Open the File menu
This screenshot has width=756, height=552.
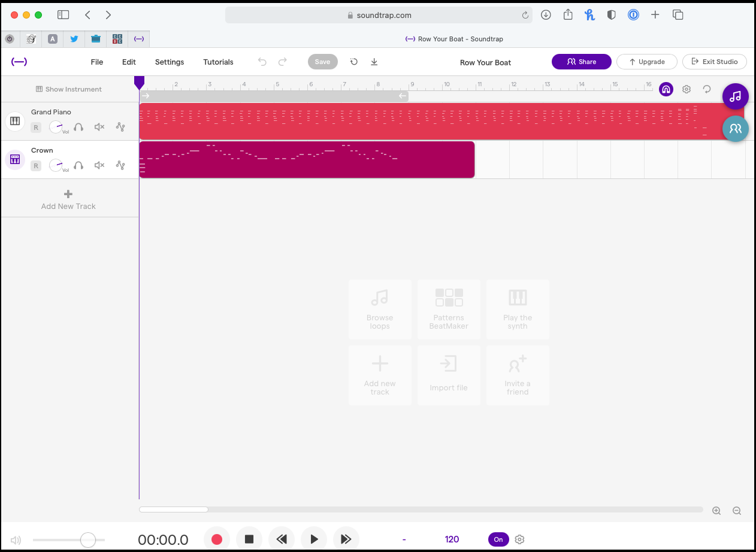pyautogui.click(x=97, y=62)
